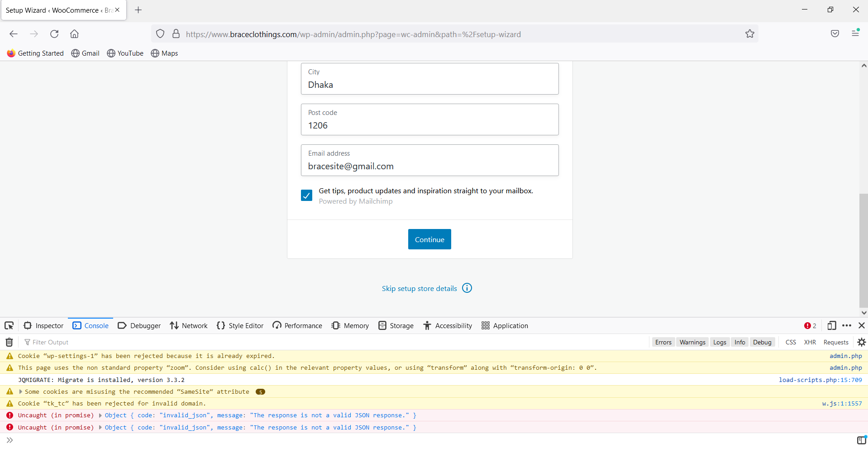Reload the page with refresh icon
Viewport: 868px width, 458px height.
[x=54, y=34]
